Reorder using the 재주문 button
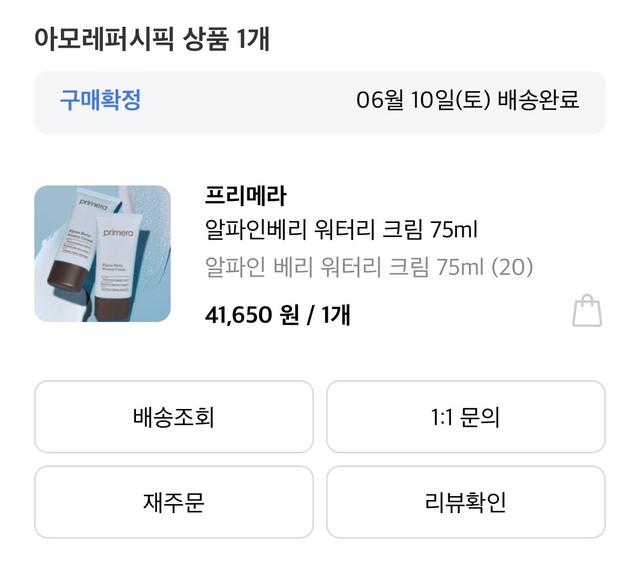The image size is (640, 566). [174, 501]
